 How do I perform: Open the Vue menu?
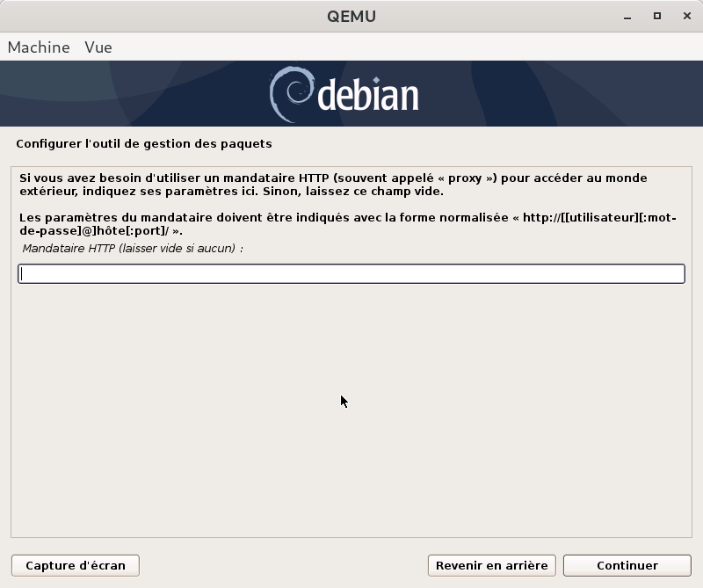click(98, 47)
